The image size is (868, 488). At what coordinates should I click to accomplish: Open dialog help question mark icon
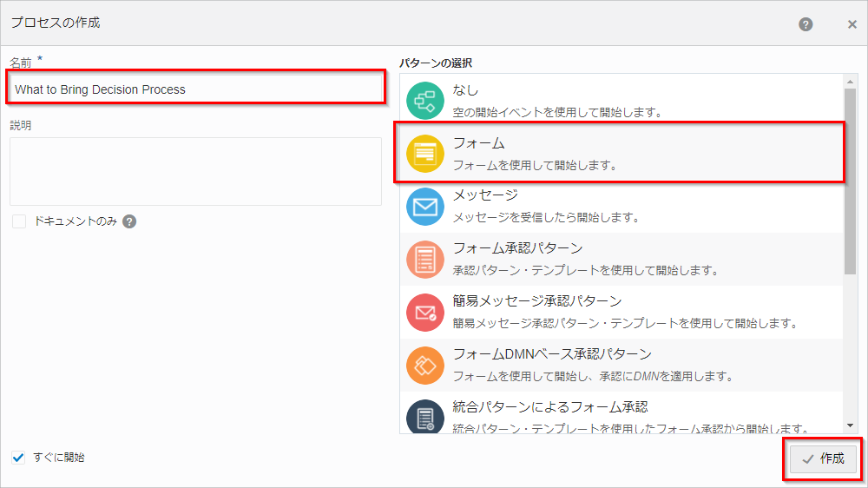806,23
